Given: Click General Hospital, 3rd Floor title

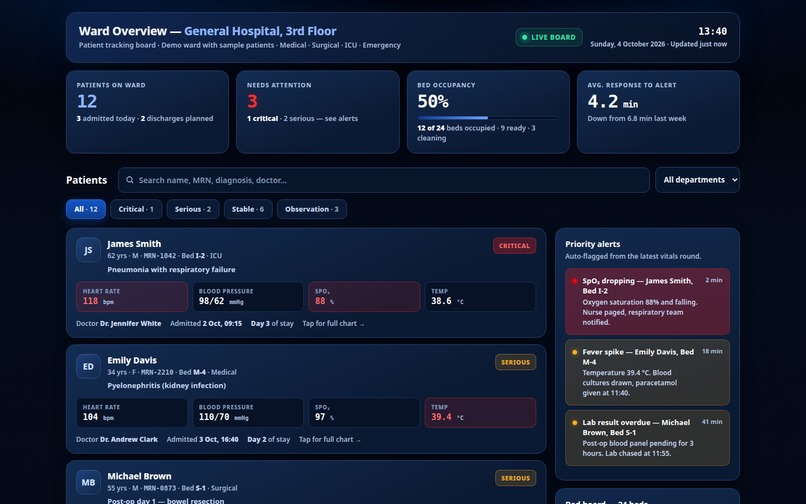Looking at the screenshot, I should (260, 31).
